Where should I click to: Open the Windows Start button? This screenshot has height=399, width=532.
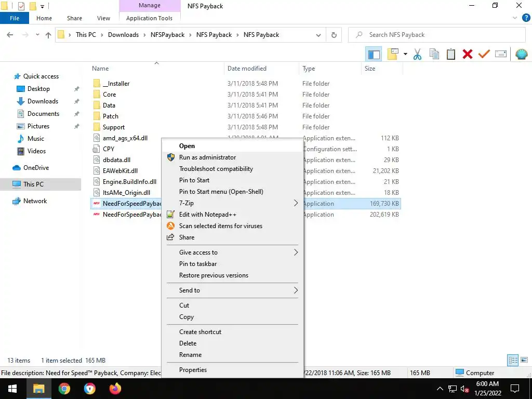[12, 389]
